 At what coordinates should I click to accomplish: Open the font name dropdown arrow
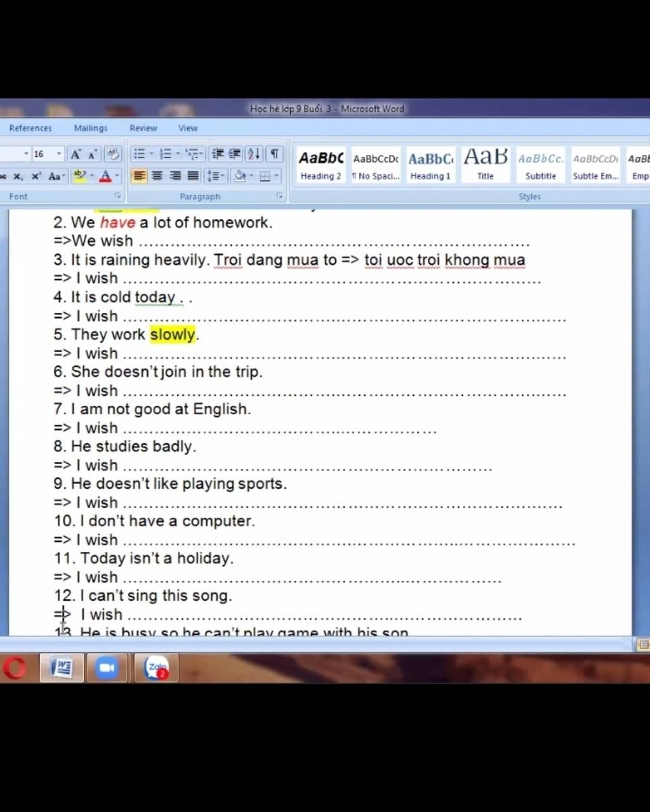[x=26, y=154]
